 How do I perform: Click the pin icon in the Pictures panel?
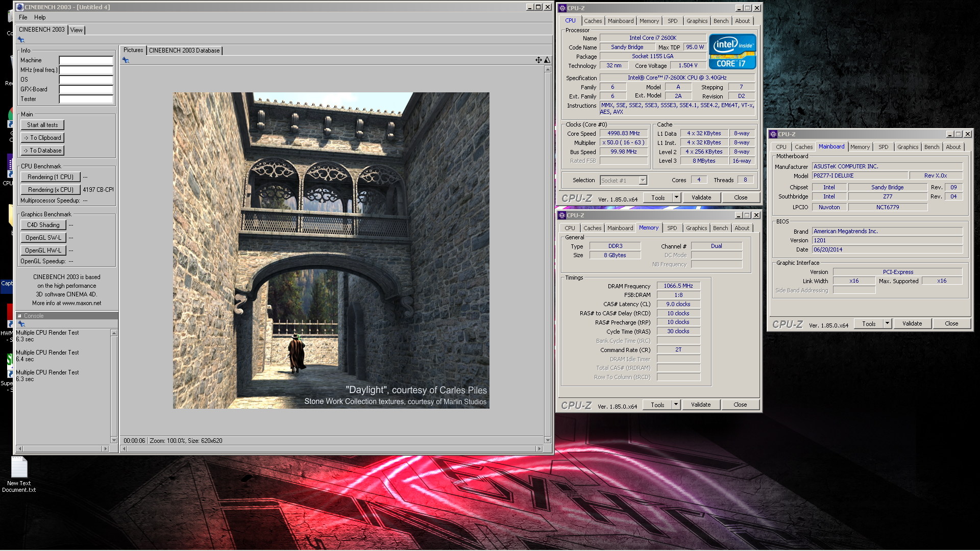pos(126,60)
